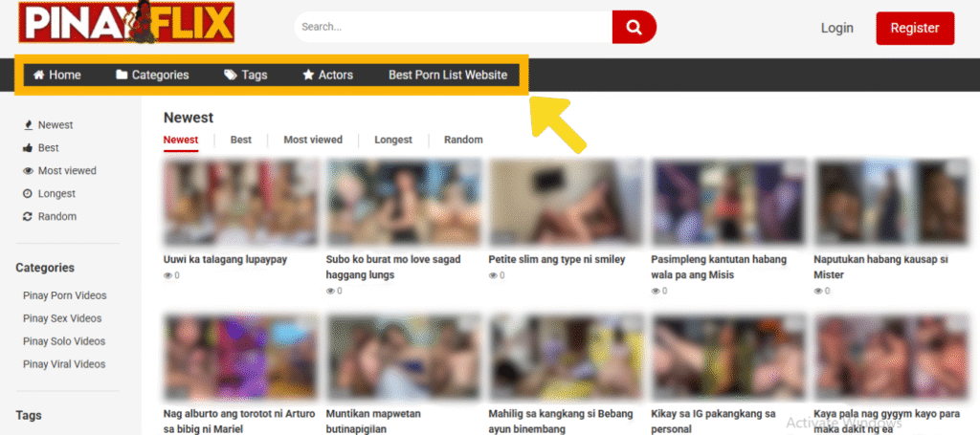Click the Login link
The height and width of the screenshot is (435, 980).
point(836,28)
